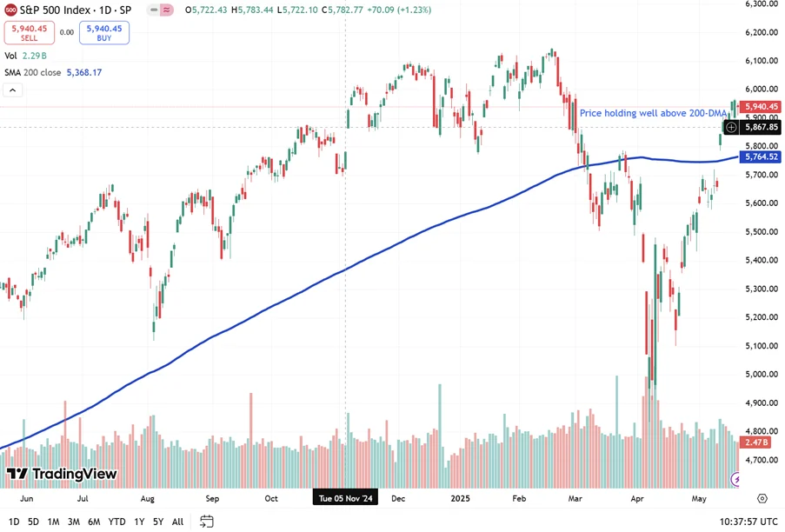Click the TradingView logo watermark
The height and width of the screenshot is (532, 785).
pyautogui.click(x=62, y=474)
